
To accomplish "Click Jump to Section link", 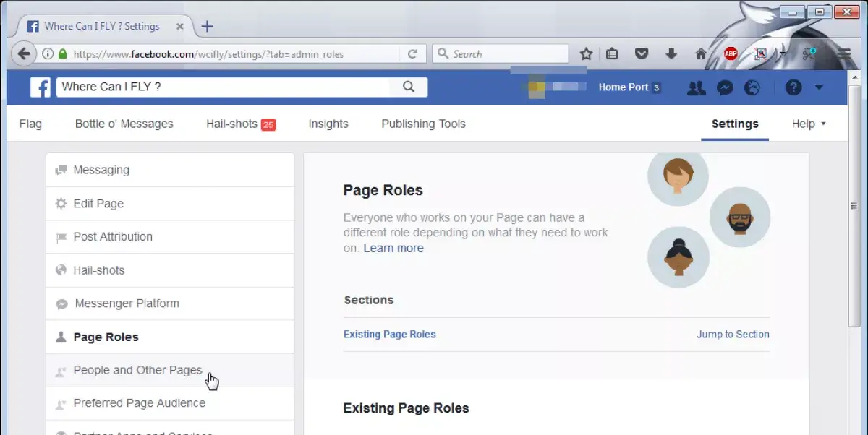I will (x=733, y=335).
